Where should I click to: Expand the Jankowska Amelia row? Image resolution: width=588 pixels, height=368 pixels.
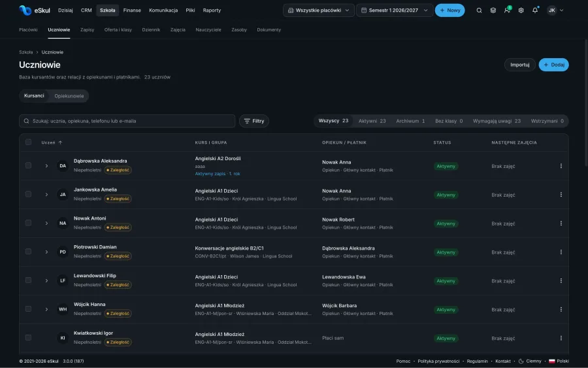click(x=46, y=195)
